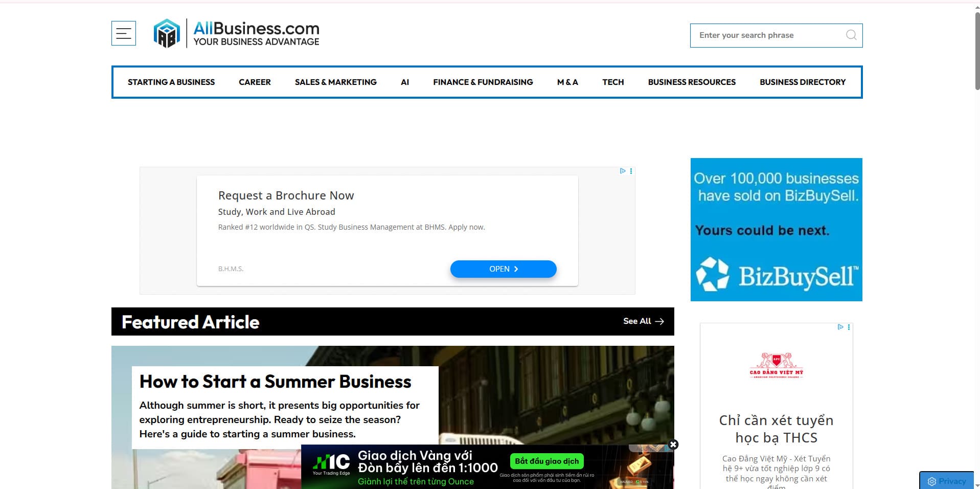Click the IC Markets logo in banner
This screenshot has height=489, width=980.
pos(331,464)
